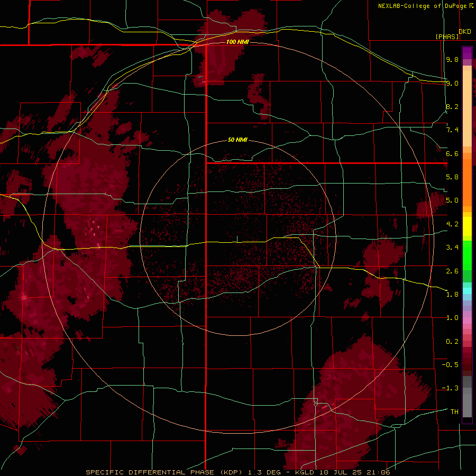
Task: Click the 1.8 scale value
Action: tap(452, 295)
